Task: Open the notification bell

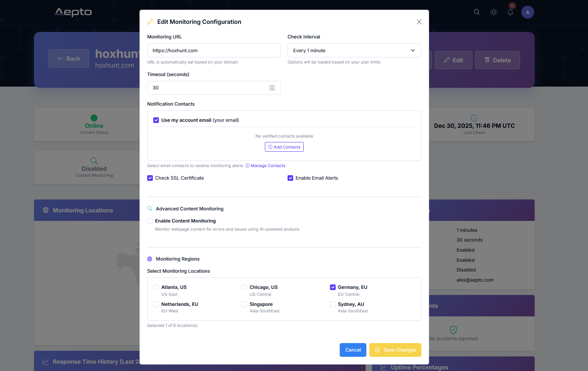Action: 510,12
